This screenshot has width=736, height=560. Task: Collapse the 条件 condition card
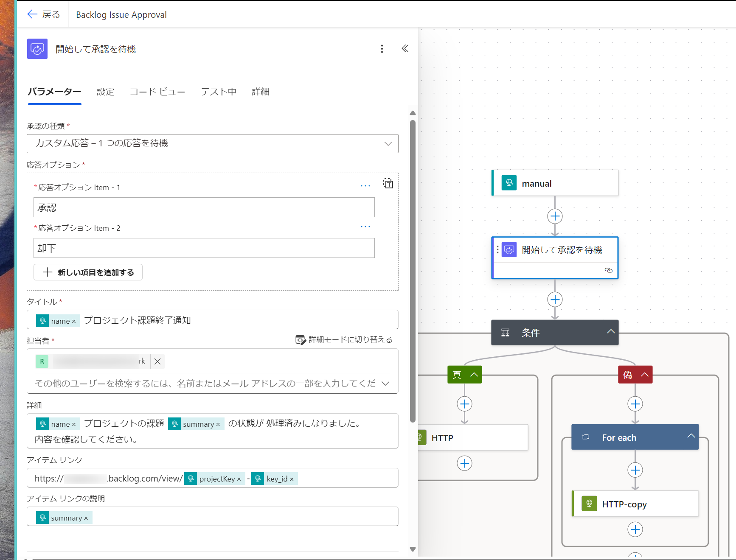pyautogui.click(x=611, y=332)
